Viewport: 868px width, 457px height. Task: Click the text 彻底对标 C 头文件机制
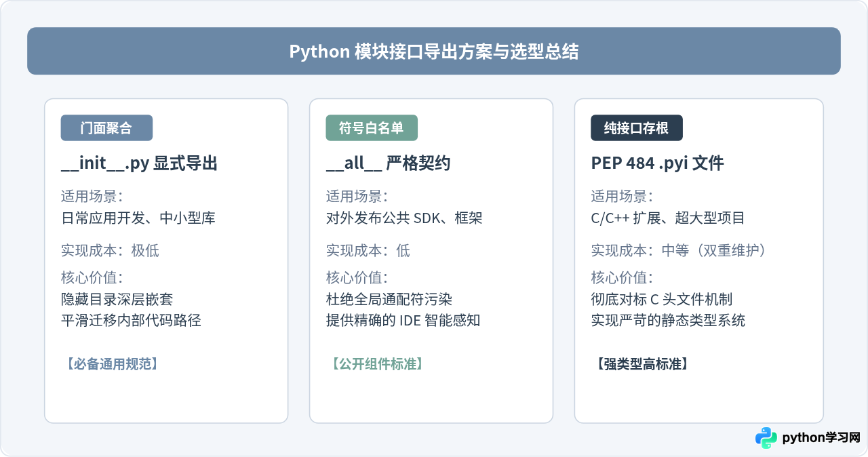662,300
